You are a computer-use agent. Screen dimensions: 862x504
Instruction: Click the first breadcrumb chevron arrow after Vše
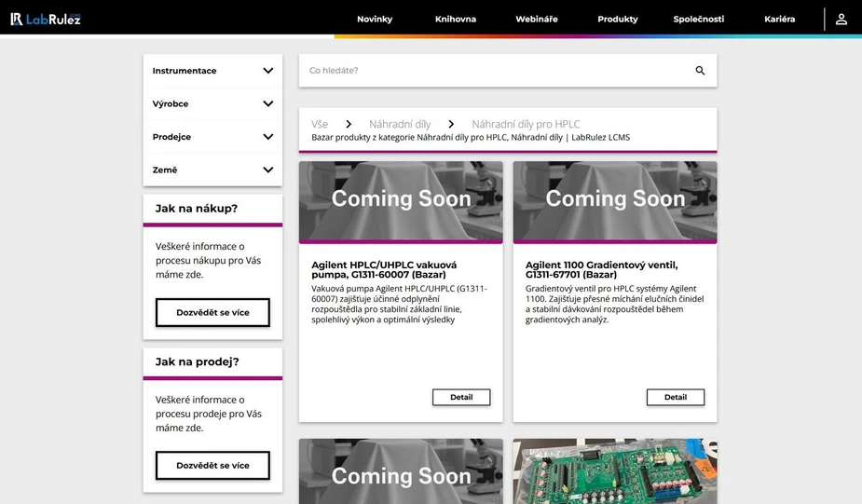[x=349, y=124]
